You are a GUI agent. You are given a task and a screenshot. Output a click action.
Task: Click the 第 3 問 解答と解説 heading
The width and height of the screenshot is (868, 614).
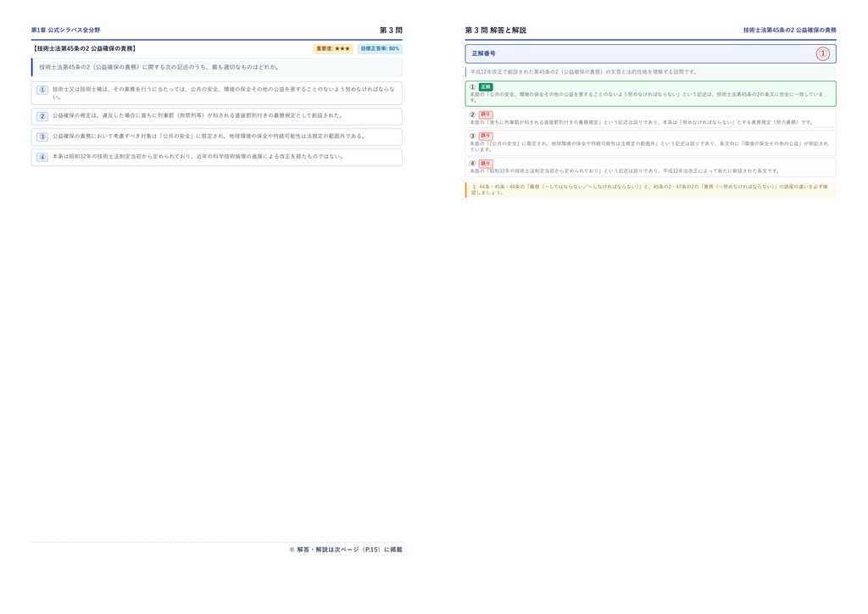pos(495,31)
